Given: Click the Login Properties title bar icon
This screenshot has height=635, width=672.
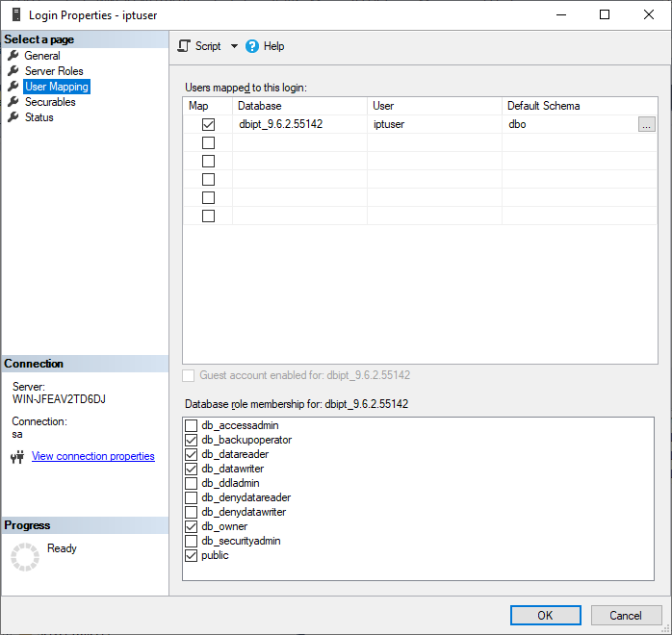Looking at the screenshot, I should tap(16, 14).
